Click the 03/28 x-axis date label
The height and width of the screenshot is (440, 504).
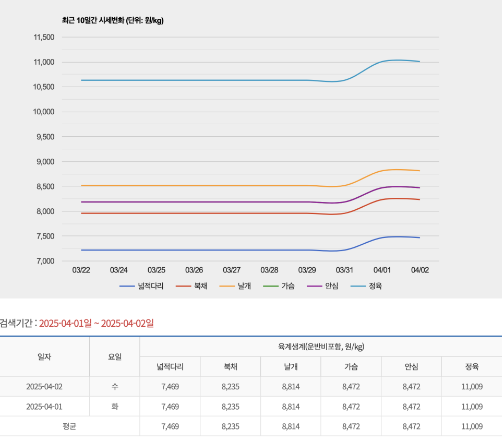pyautogui.click(x=269, y=270)
